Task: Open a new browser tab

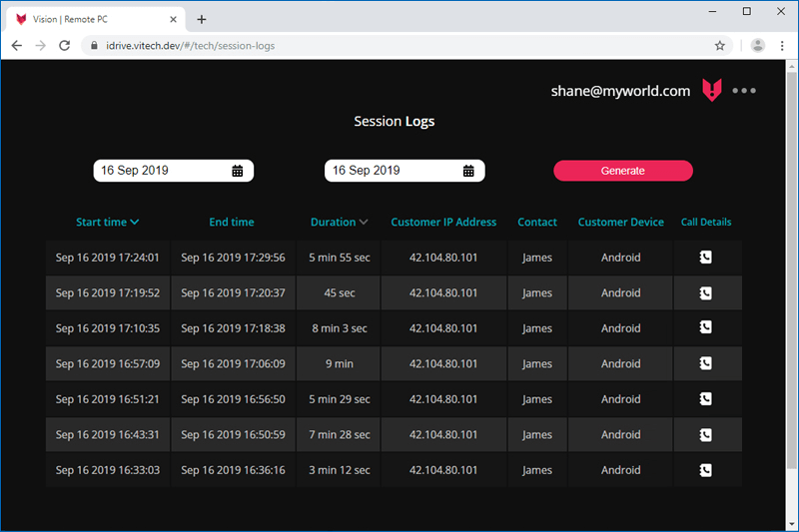Action: (x=202, y=19)
